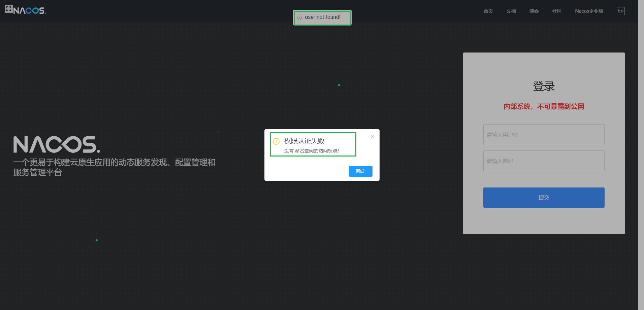Open the 首页 home link
Image resolution: width=644 pixels, height=310 pixels.
(488, 11)
